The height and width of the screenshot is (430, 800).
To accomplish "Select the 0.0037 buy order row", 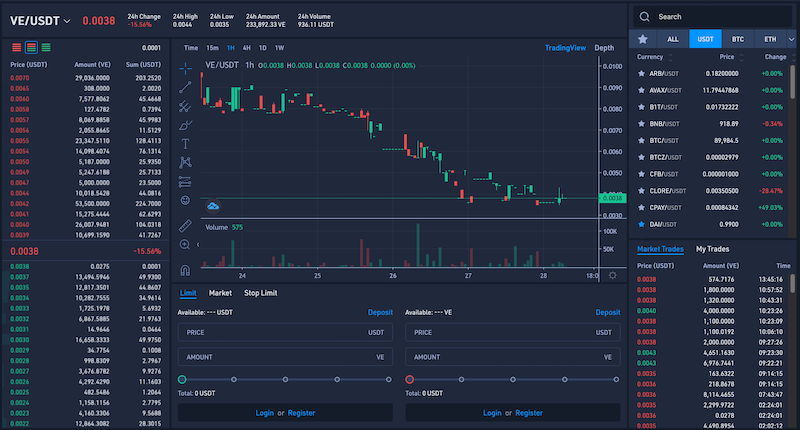I will [x=86, y=277].
